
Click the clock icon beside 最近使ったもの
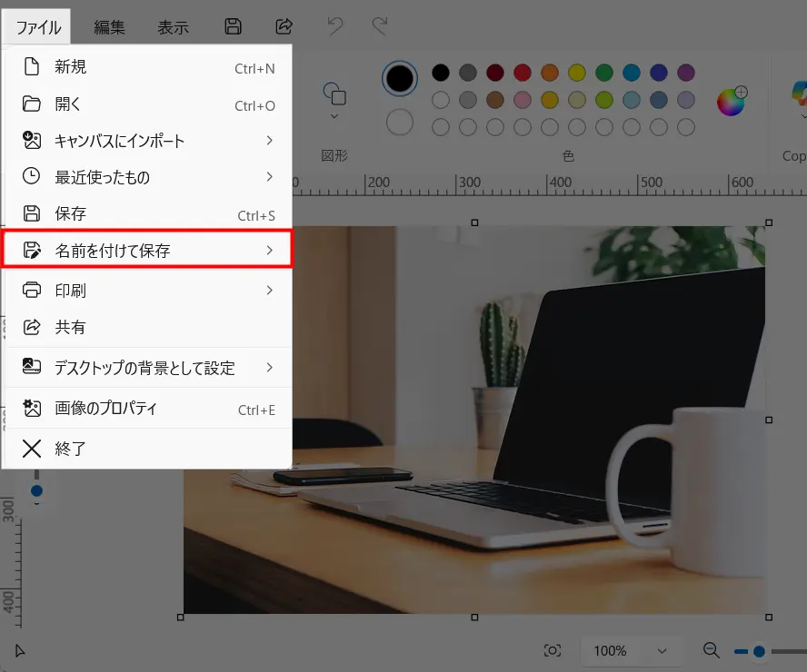coord(32,176)
